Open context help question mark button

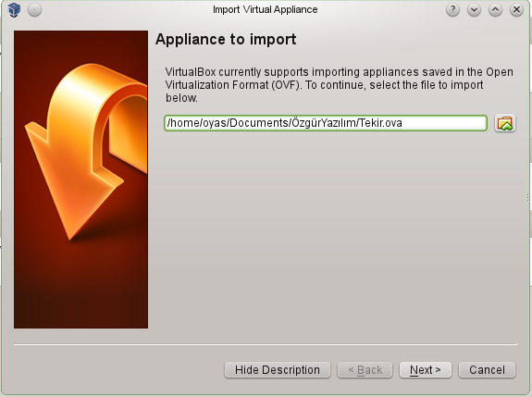[452, 10]
